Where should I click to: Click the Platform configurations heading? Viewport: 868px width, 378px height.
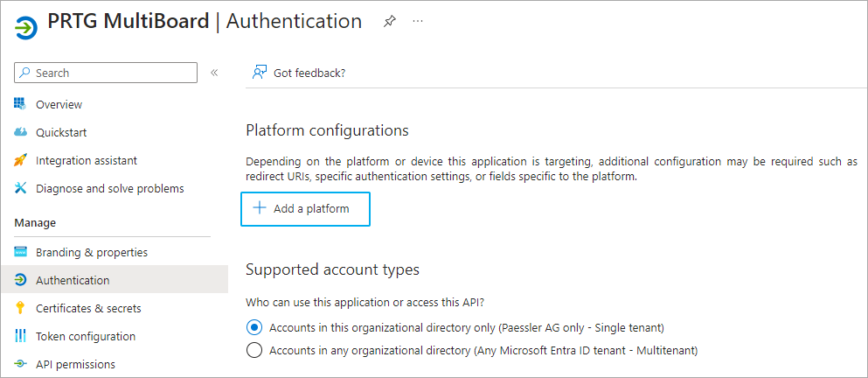tap(327, 130)
